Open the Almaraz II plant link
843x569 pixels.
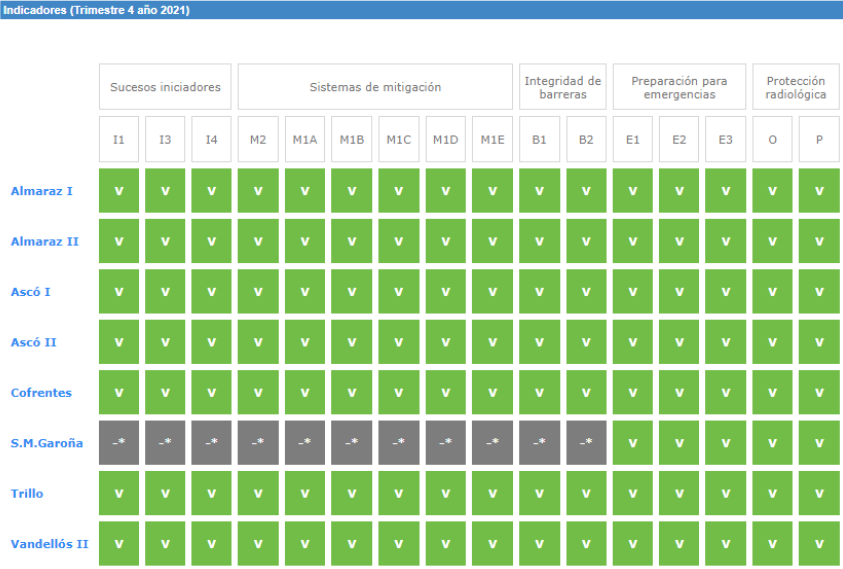point(44,241)
